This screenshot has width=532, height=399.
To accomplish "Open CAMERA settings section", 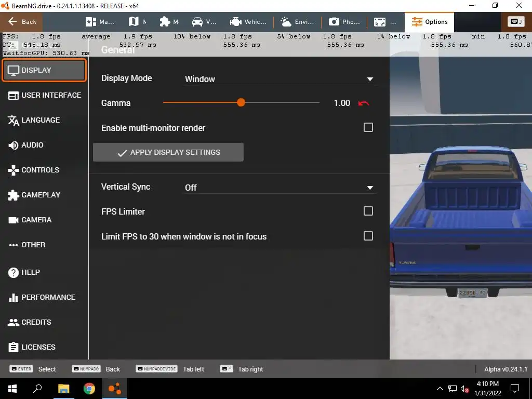I will coord(44,220).
